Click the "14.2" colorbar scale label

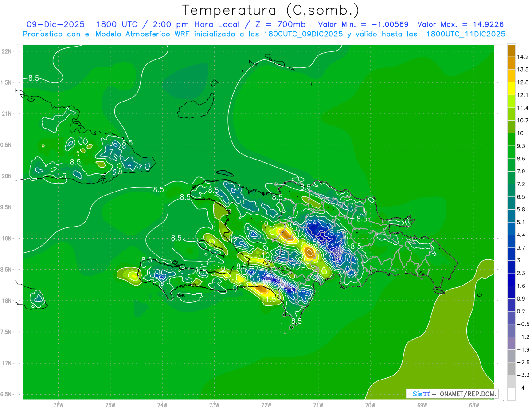[523, 57]
